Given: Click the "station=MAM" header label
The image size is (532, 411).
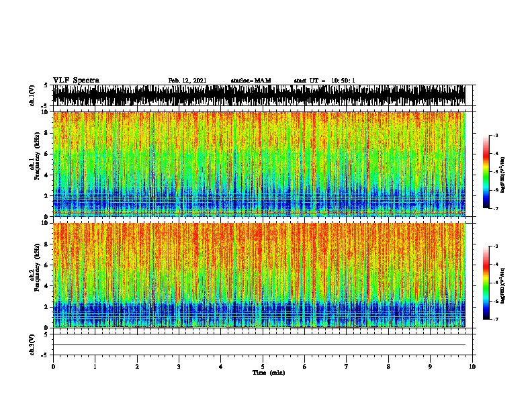Looking at the screenshot, I should click(251, 81).
